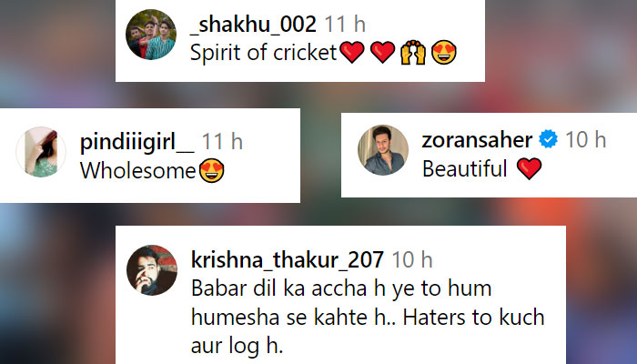Click the 11 h timestamp on _shakhu_002's comment

[345, 24]
